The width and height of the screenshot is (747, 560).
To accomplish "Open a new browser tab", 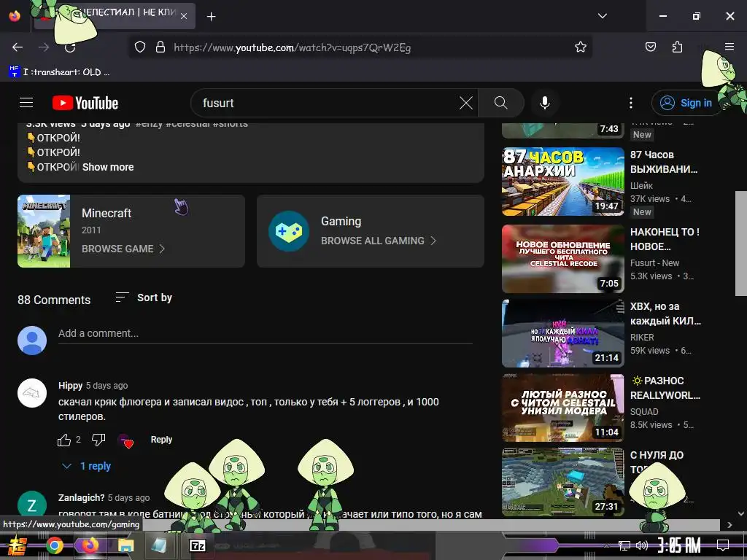I will (211, 17).
